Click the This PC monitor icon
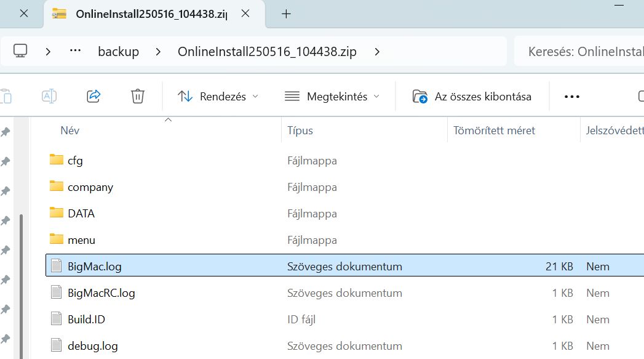Image resolution: width=644 pixels, height=359 pixels. click(20, 51)
